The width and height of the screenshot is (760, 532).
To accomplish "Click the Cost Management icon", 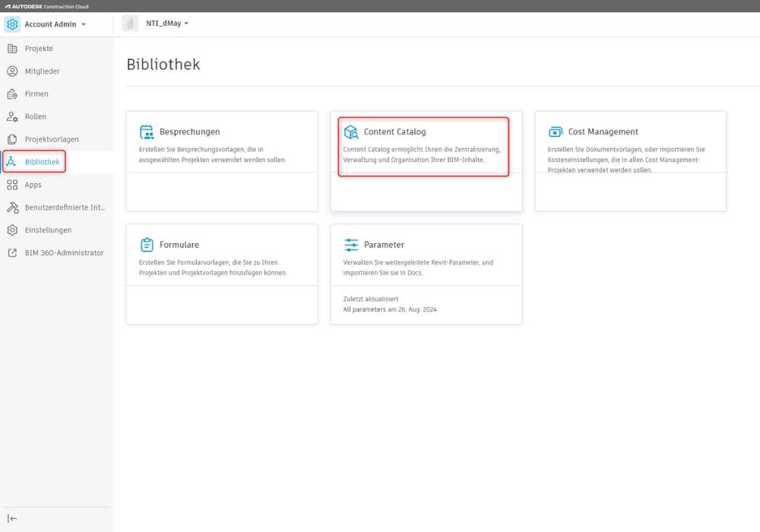I will click(x=556, y=132).
